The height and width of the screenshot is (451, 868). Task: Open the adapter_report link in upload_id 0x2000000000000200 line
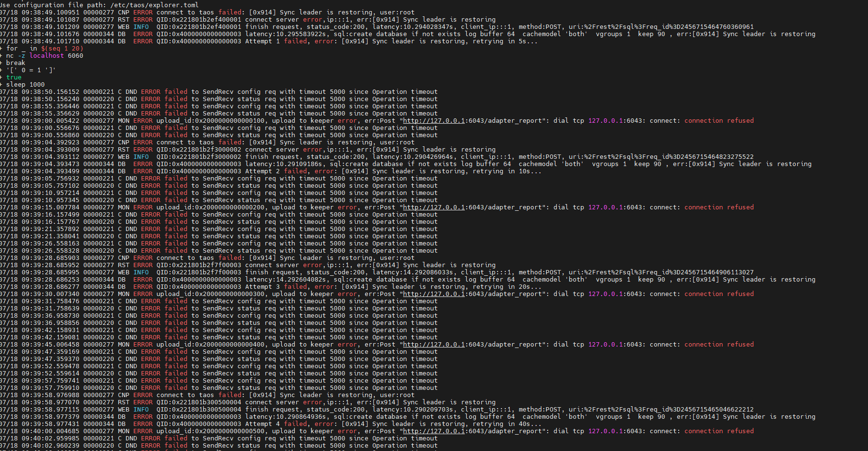[434, 207]
